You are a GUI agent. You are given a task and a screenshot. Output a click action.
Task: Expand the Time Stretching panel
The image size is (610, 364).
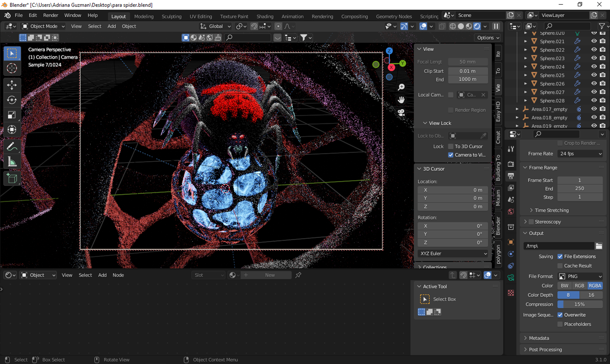click(x=551, y=210)
